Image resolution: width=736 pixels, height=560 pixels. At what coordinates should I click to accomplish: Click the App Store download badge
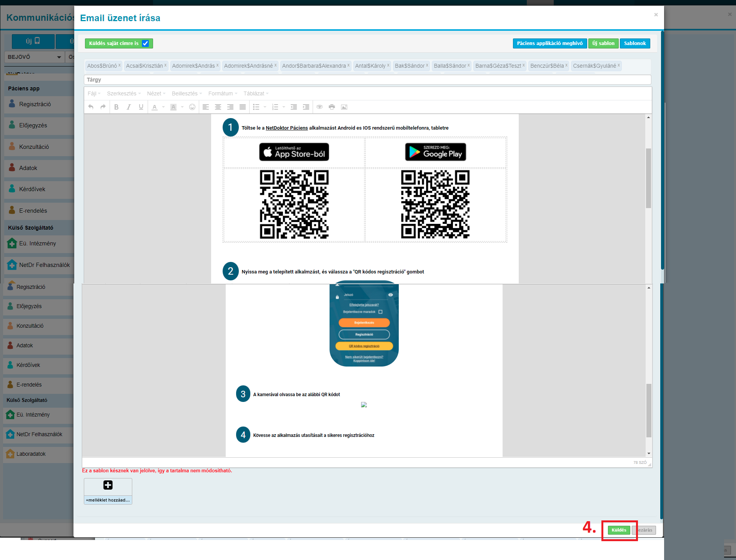point(294,152)
